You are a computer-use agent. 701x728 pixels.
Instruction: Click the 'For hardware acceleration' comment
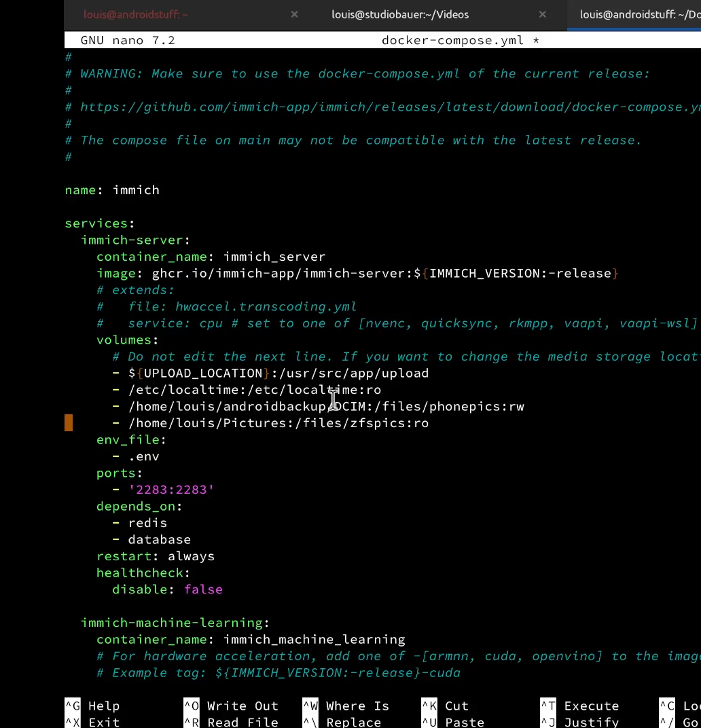[x=399, y=657]
